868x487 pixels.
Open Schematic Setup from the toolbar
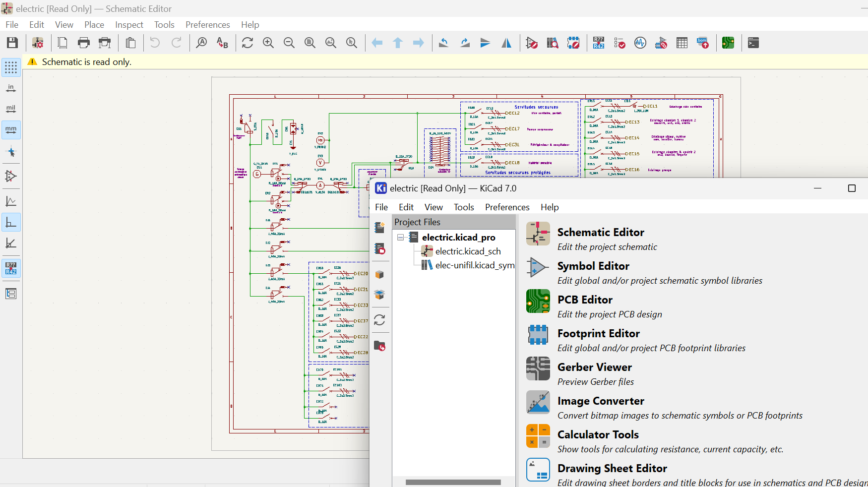click(38, 43)
